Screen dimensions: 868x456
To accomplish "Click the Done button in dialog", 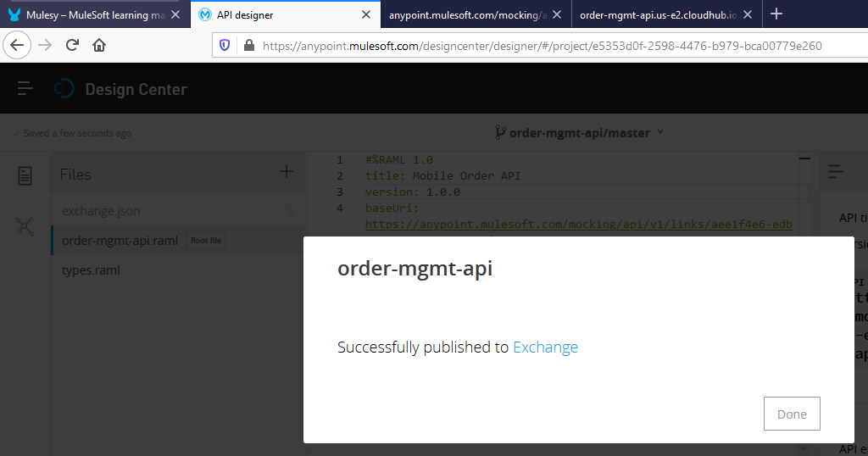I will (792, 414).
